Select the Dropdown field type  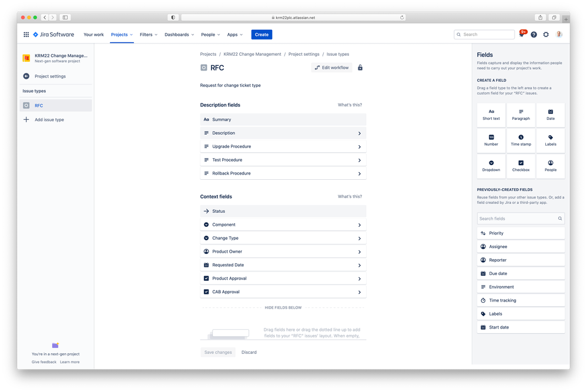(x=491, y=166)
